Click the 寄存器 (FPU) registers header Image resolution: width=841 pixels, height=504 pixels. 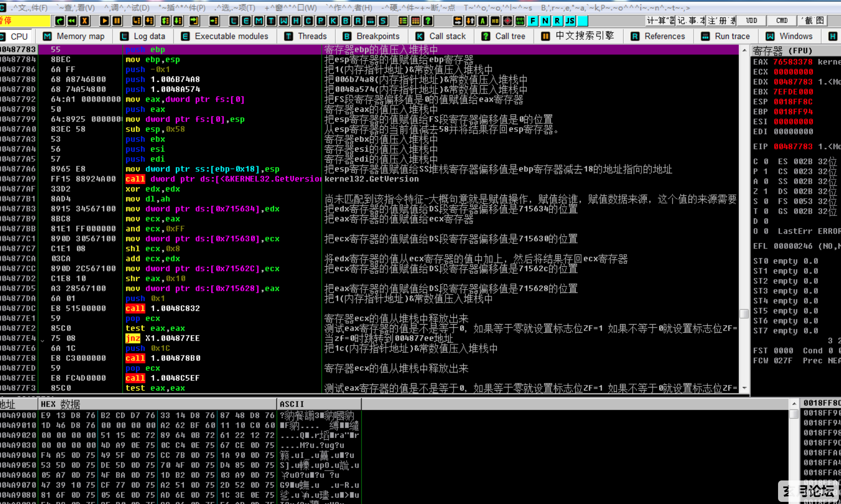point(796,51)
